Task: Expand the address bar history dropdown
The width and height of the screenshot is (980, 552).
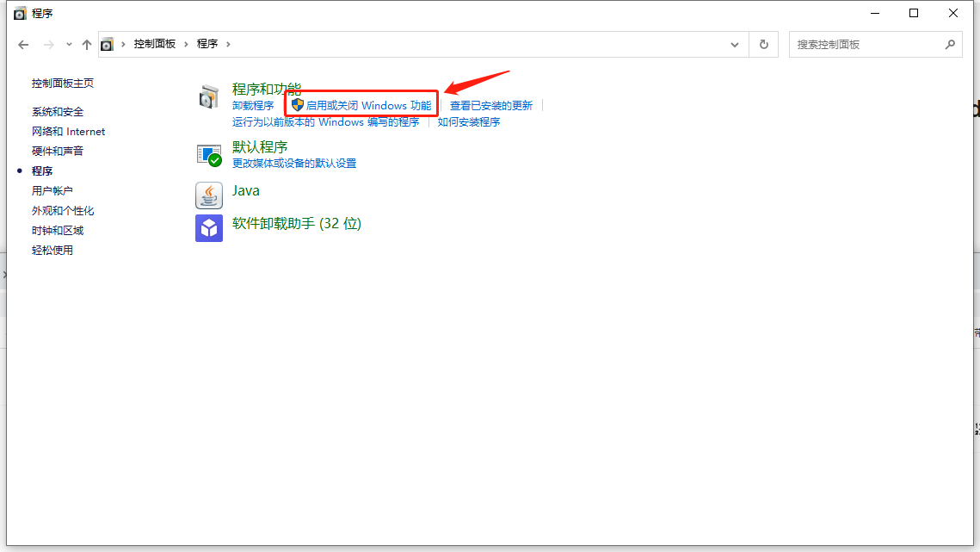Action: [x=734, y=44]
